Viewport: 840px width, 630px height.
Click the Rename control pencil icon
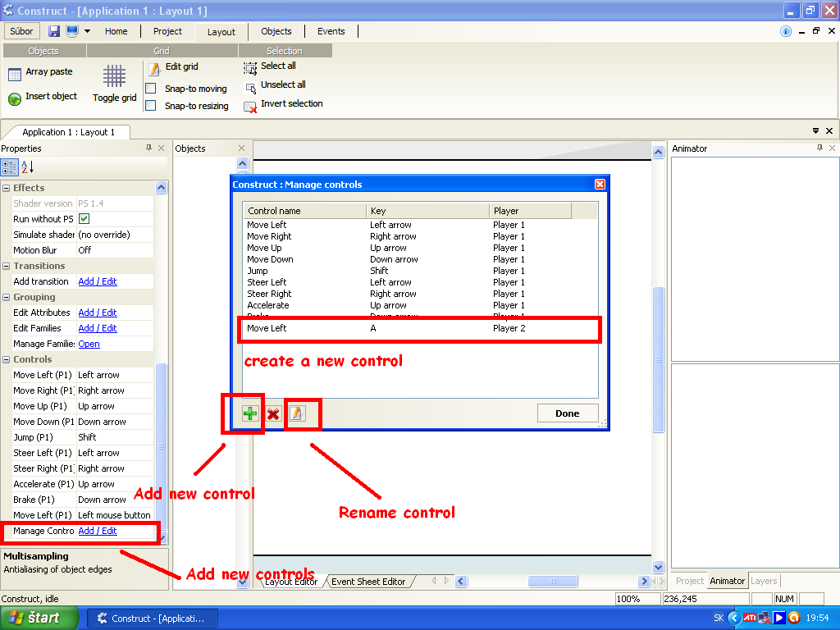pos(296,413)
